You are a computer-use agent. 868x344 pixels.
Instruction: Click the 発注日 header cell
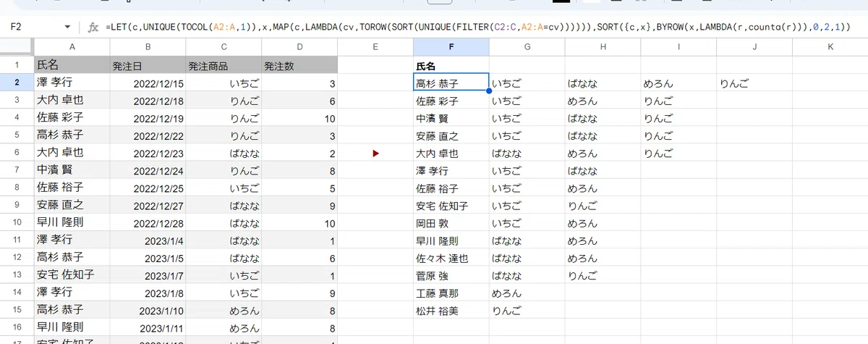point(148,65)
